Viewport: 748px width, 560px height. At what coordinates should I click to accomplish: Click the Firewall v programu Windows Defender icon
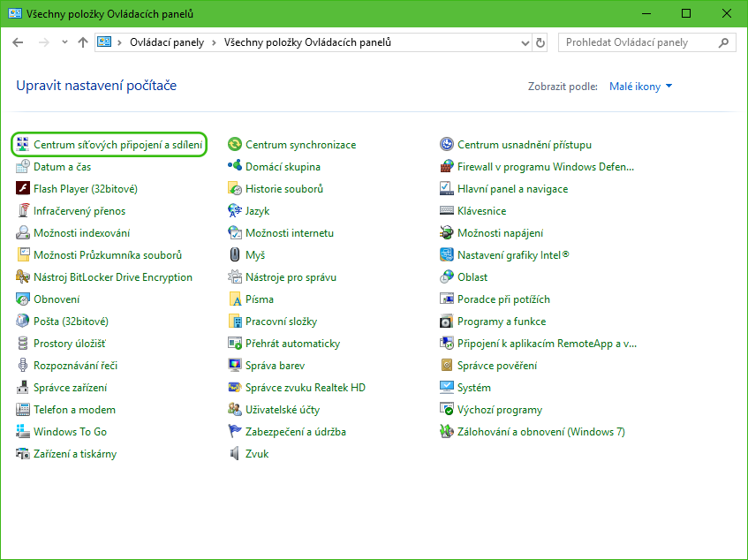pos(447,167)
